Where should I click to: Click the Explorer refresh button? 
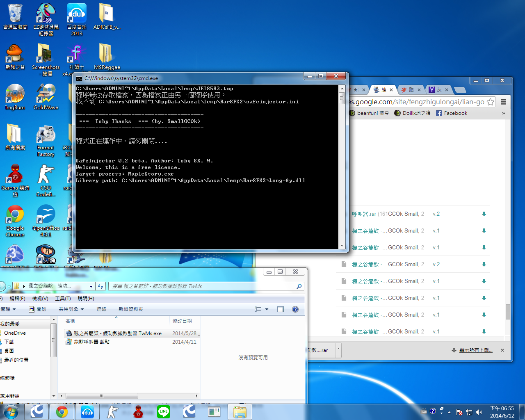pos(100,286)
